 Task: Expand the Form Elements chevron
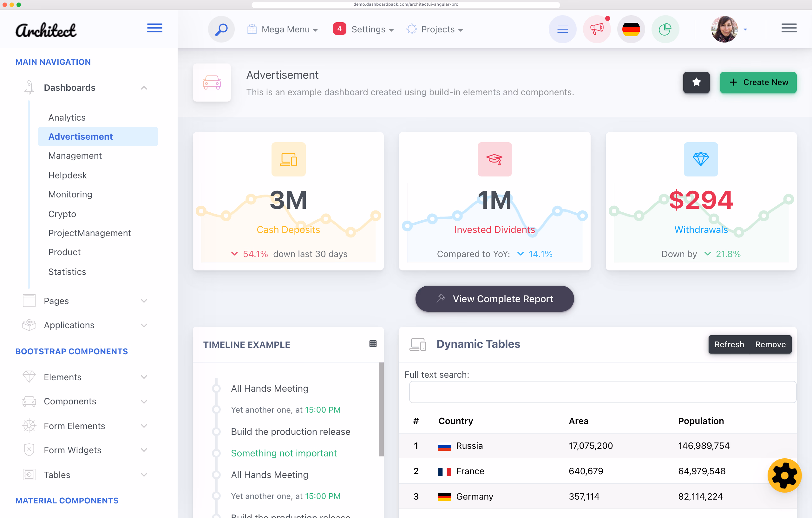pos(144,426)
